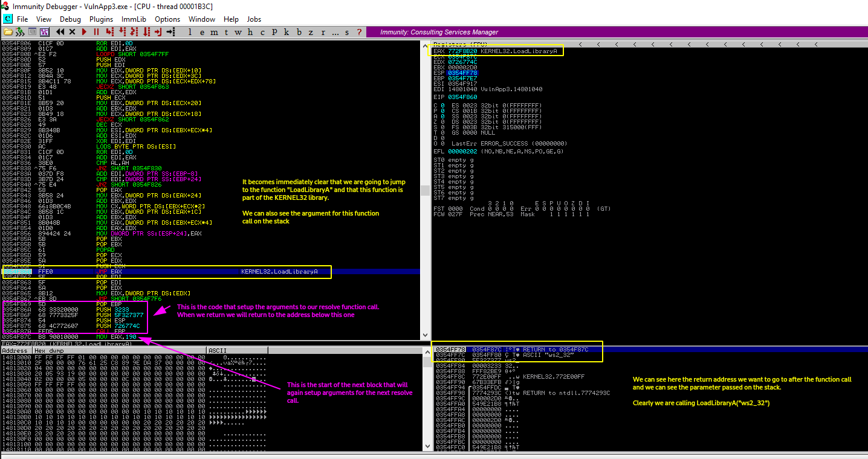Show Windows list with the 'w' icon

point(238,32)
